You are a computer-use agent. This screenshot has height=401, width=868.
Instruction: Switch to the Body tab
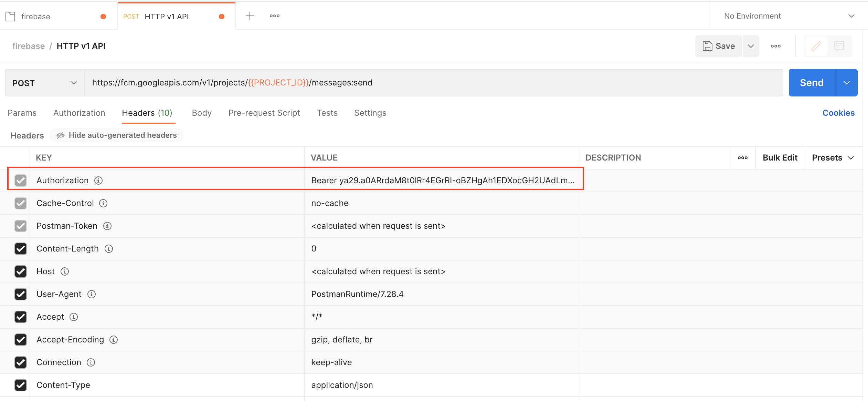(202, 113)
